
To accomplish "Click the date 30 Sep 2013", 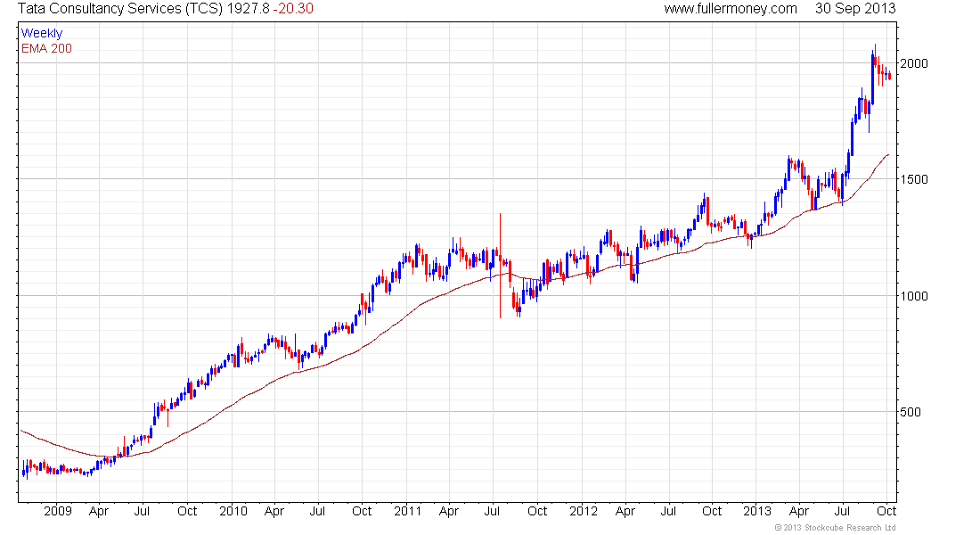I will tap(855, 9).
